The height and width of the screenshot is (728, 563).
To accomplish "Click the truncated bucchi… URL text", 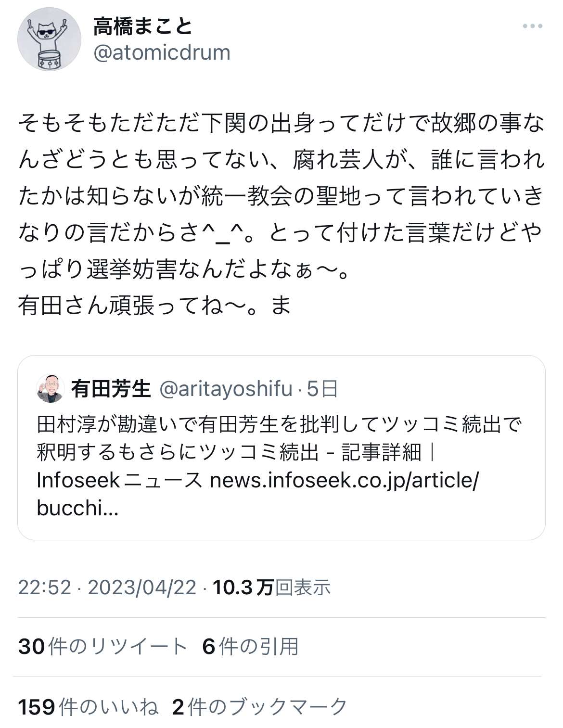I will pos(77,508).
